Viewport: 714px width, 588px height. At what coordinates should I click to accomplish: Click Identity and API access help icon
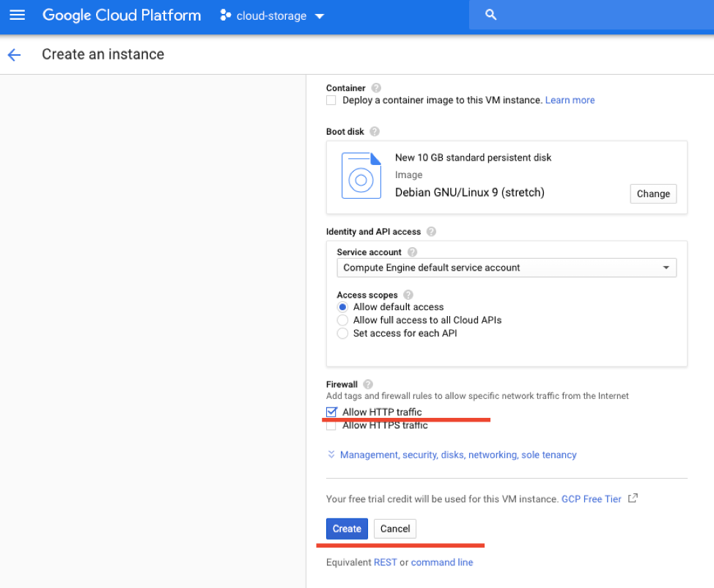click(431, 232)
